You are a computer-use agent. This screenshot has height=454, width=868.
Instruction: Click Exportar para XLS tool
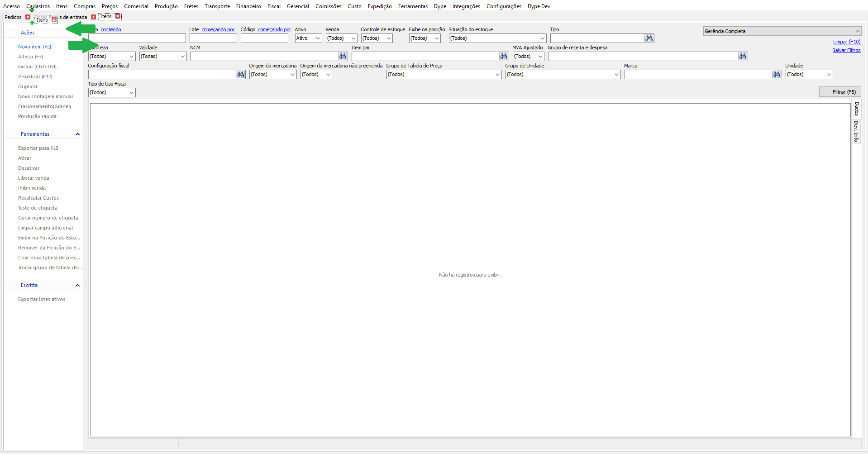(x=38, y=148)
